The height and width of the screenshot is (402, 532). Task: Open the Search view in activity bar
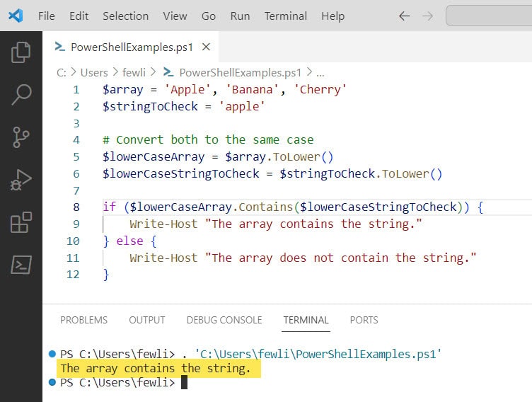point(21,94)
